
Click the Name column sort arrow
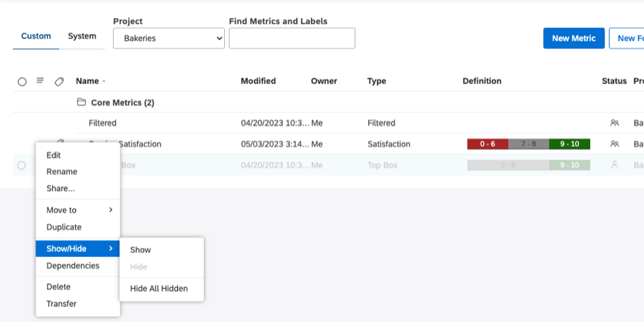coord(104,82)
